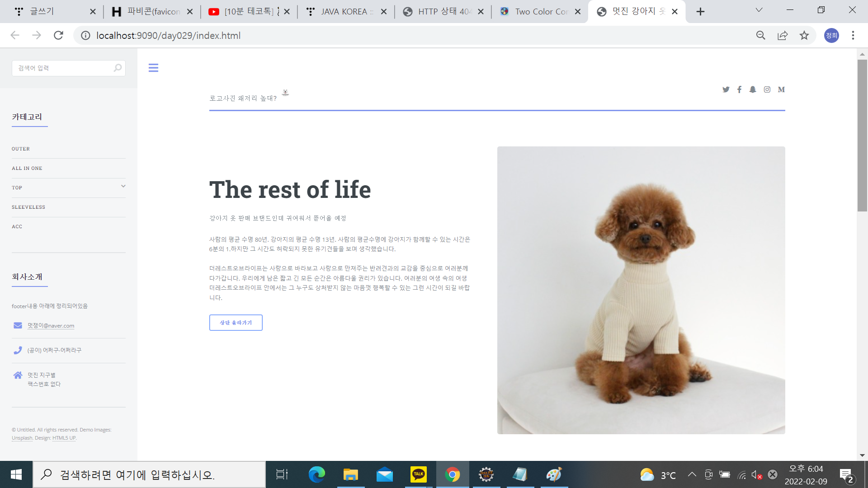Click the search magnifier in sidebar

tap(118, 68)
